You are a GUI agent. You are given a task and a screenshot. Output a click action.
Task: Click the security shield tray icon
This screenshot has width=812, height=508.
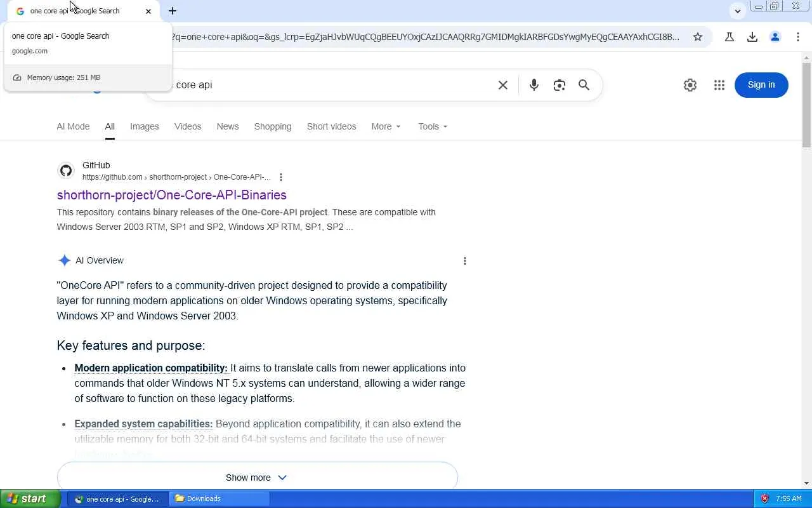click(x=764, y=499)
